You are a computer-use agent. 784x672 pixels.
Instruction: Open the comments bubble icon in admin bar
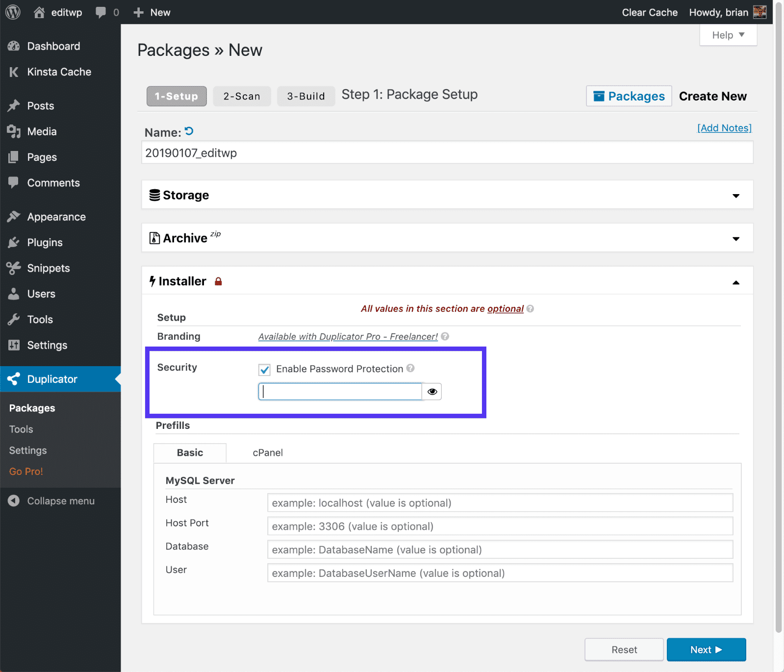point(101,12)
